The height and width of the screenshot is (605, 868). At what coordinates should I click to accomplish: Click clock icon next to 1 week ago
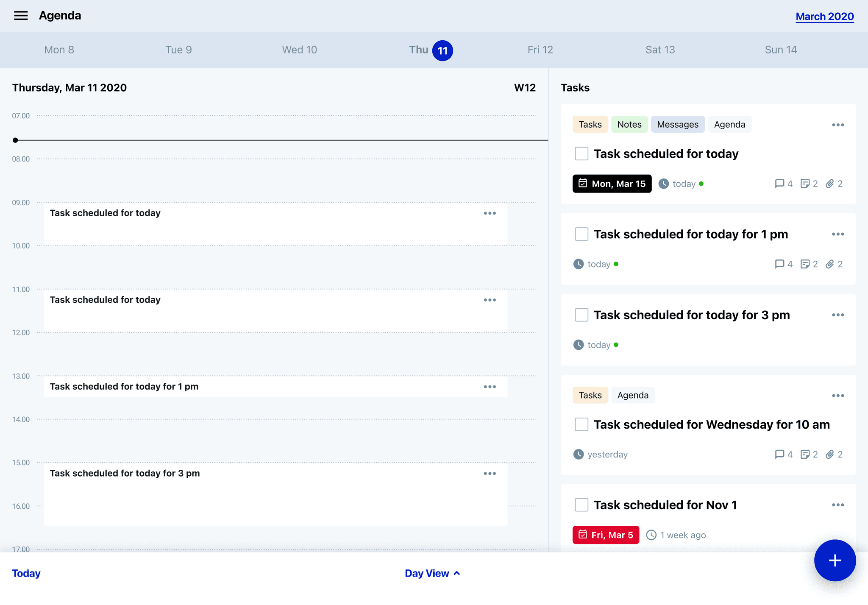(651, 535)
